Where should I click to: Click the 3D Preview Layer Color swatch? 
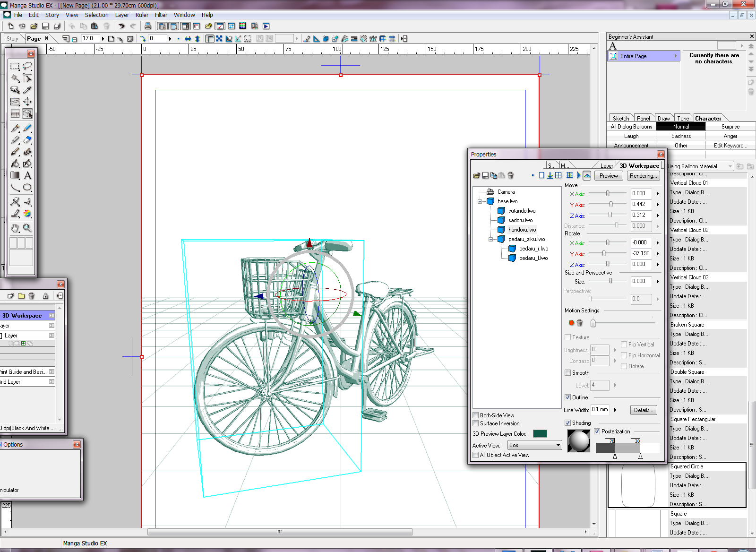point(540,434)
